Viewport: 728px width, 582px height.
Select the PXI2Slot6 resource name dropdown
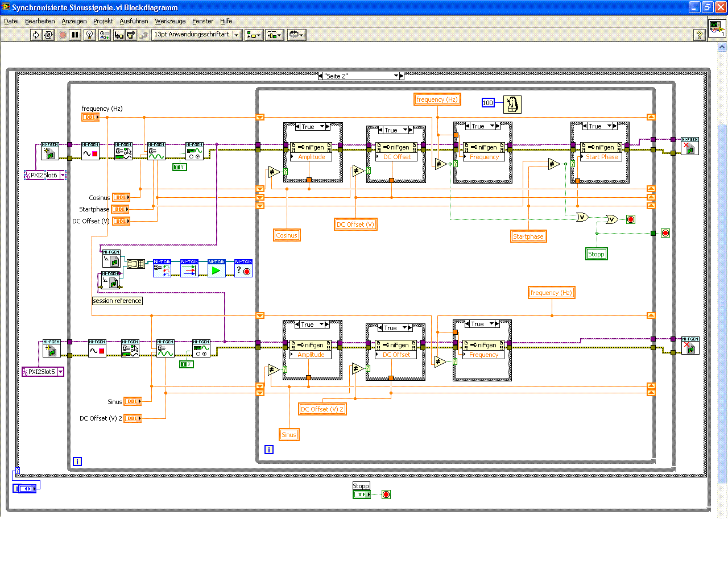(x=45, y=175)
